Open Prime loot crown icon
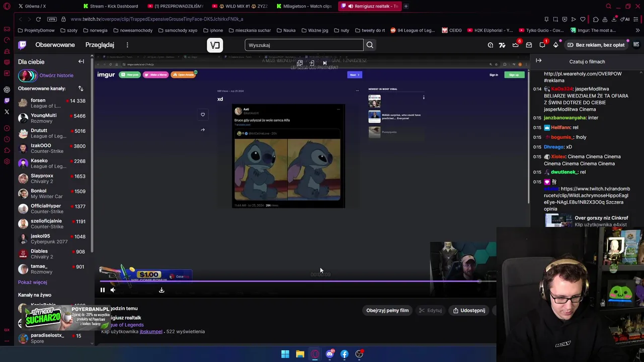Viewport: 644px width, 362px height. 516,45
